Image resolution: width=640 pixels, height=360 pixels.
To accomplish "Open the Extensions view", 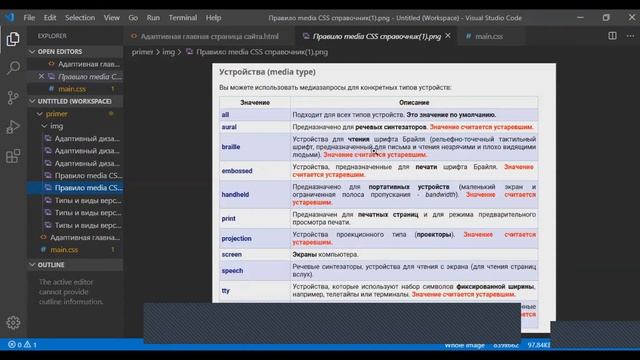I will click(13, 156).
